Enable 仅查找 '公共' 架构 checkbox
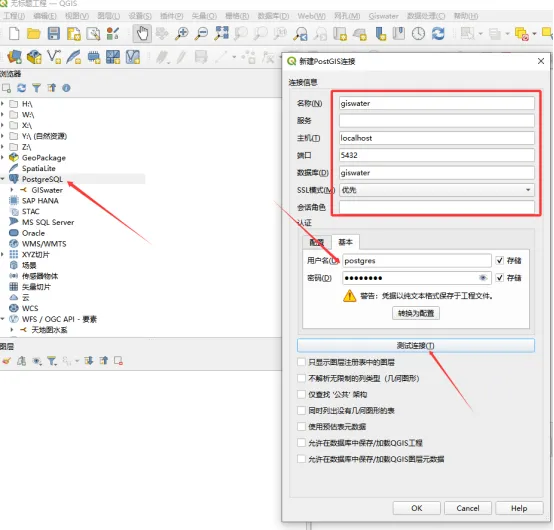Viewport: 554px width, 530px height. click(x=301, y=394)
